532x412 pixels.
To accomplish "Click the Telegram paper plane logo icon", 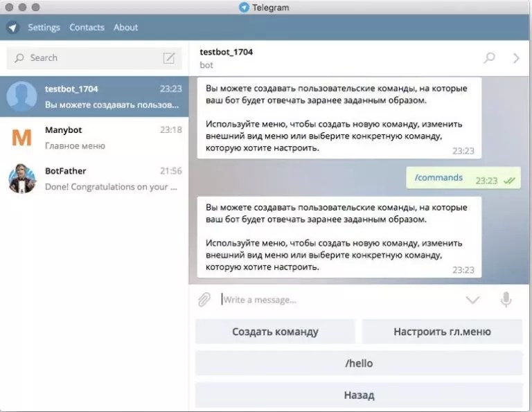I will [12, 28].
